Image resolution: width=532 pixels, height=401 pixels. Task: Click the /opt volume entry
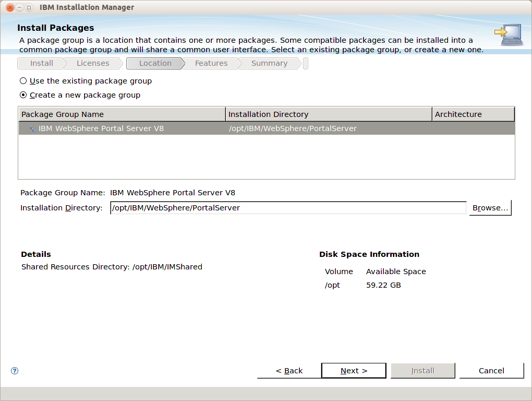(332, 285)
